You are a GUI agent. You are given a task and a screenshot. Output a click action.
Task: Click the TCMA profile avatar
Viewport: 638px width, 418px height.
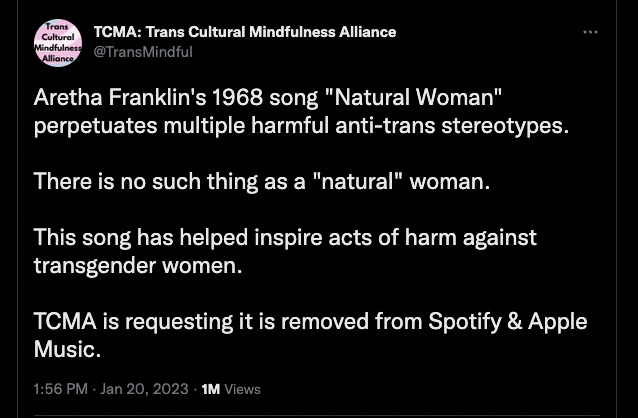pyautogui.click(x=58, y=43)
